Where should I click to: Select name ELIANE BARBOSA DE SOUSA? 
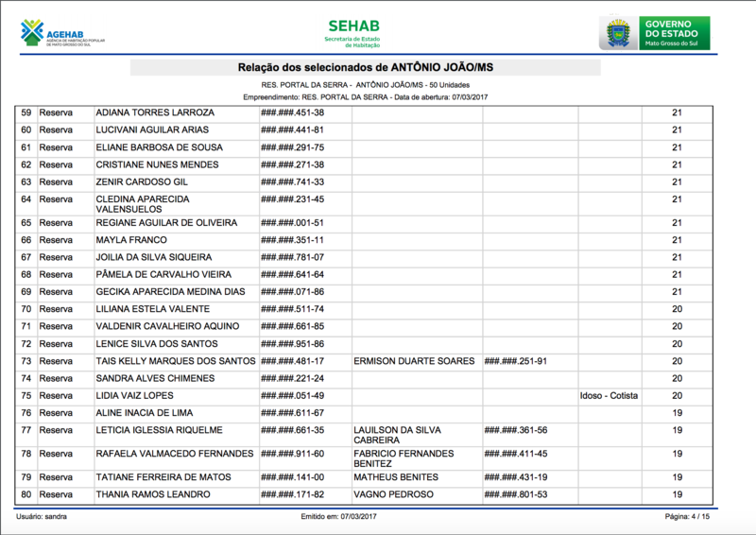(159, 147)
